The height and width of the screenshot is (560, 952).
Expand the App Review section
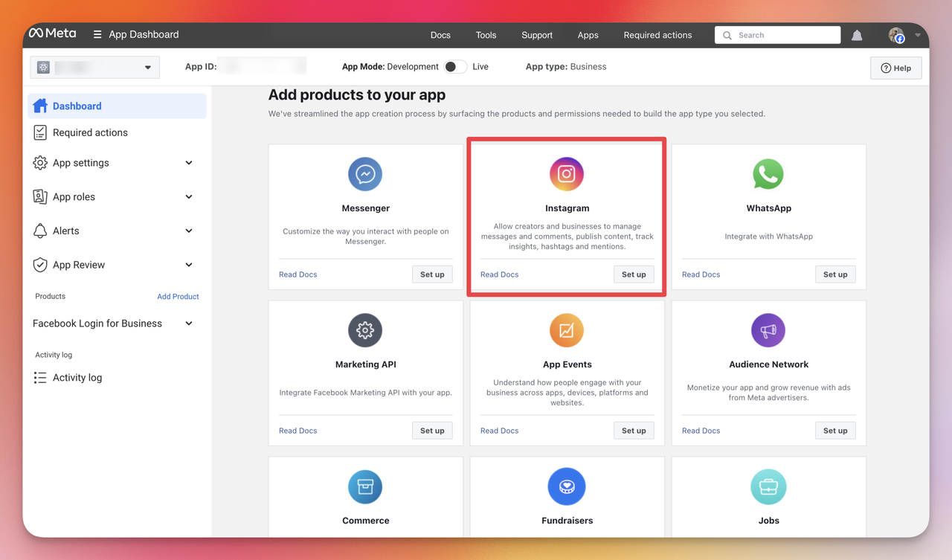189,265
